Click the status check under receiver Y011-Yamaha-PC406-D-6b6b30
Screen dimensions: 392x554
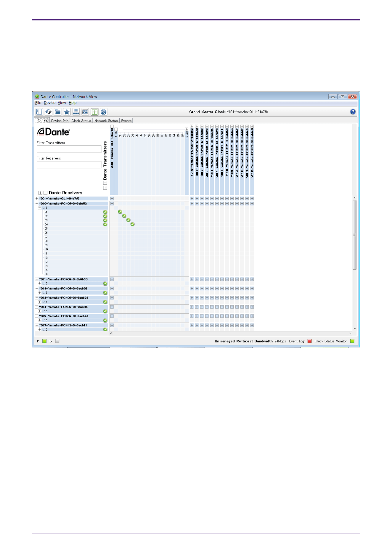(x=105, y=284)
